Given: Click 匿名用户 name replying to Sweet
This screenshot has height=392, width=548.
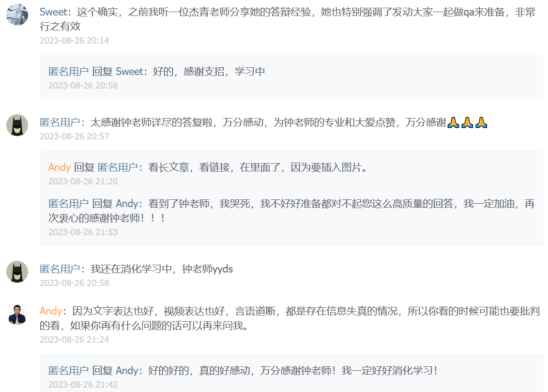Looking at the screenshot, I should tap(69, 71).
